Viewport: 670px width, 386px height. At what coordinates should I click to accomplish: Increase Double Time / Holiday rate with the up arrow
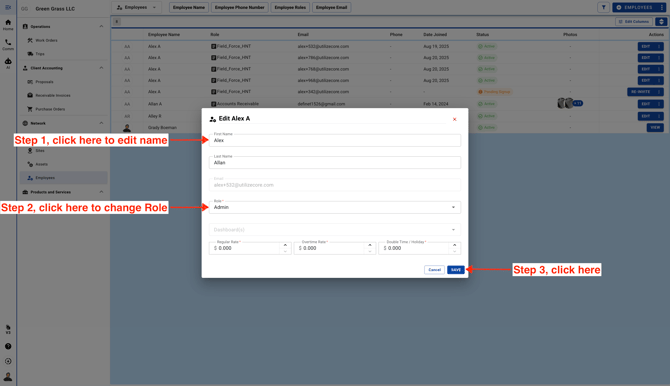point(454,245)
